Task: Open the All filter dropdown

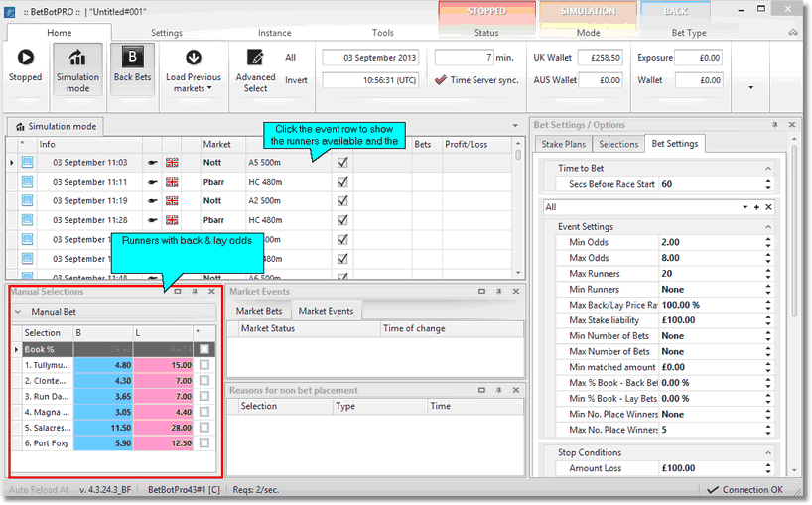Action: coord(744,207)
